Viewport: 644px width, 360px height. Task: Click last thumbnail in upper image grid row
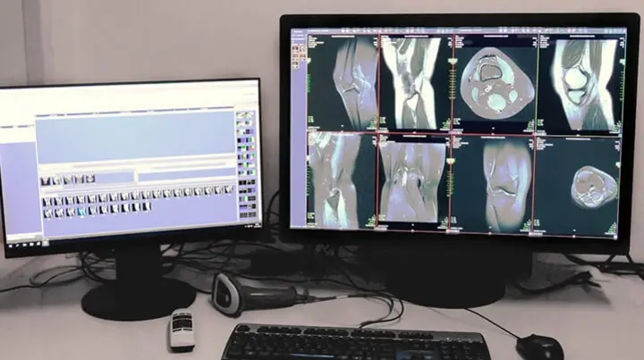tap(229, 190)
